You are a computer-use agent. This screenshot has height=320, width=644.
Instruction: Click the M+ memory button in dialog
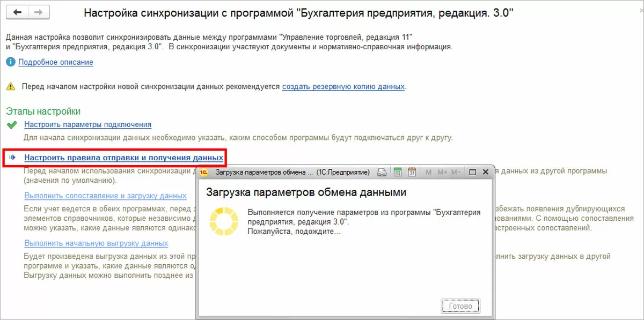[443, 173]
